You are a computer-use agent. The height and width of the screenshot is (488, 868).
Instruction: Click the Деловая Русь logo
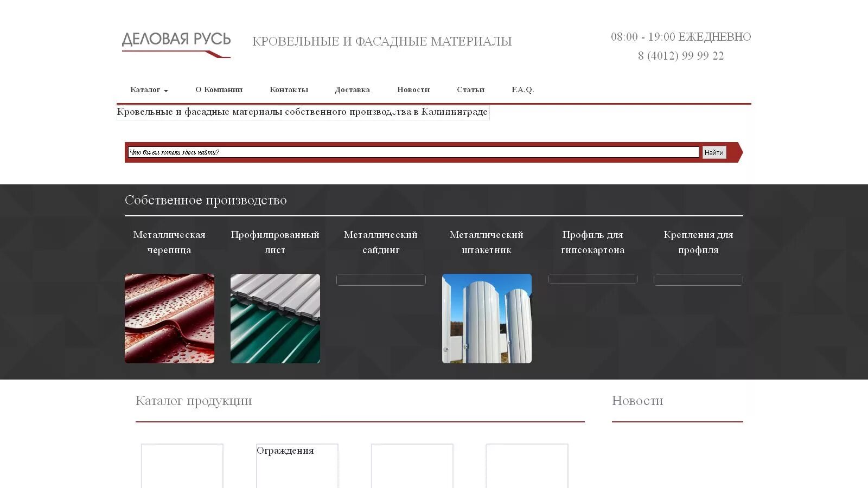[x=176, y=44]
